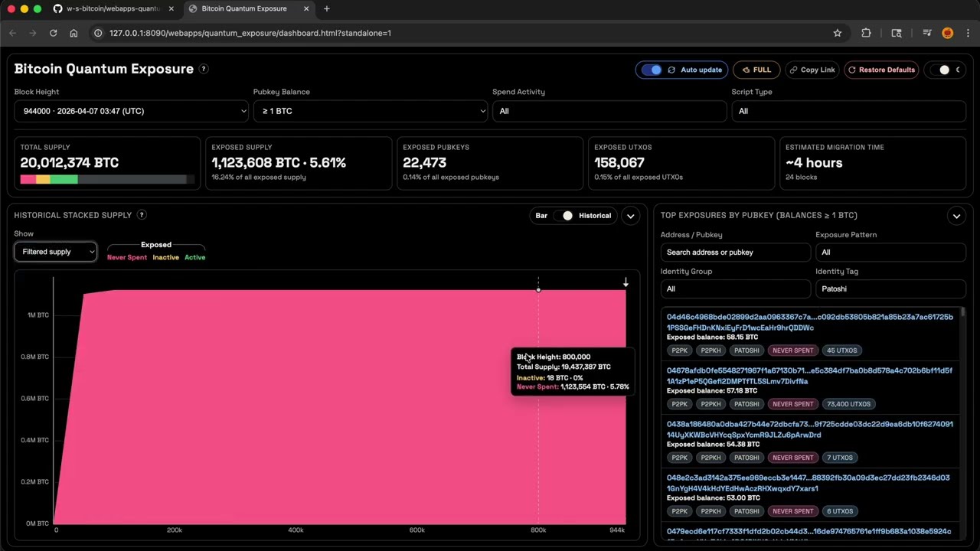Reload the dashboard page
This screenshot has width=980, height=551.
click(x=53, y=33)
